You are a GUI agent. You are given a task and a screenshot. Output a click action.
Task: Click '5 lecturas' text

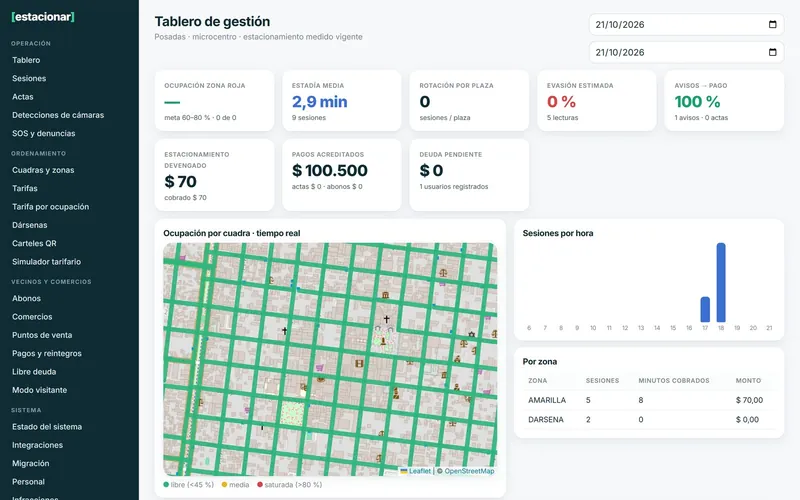562,117
